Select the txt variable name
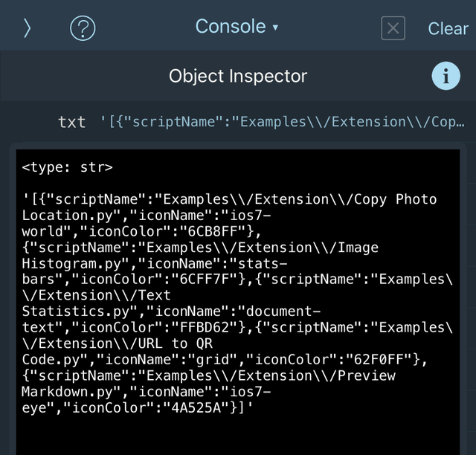 point(72,122)
